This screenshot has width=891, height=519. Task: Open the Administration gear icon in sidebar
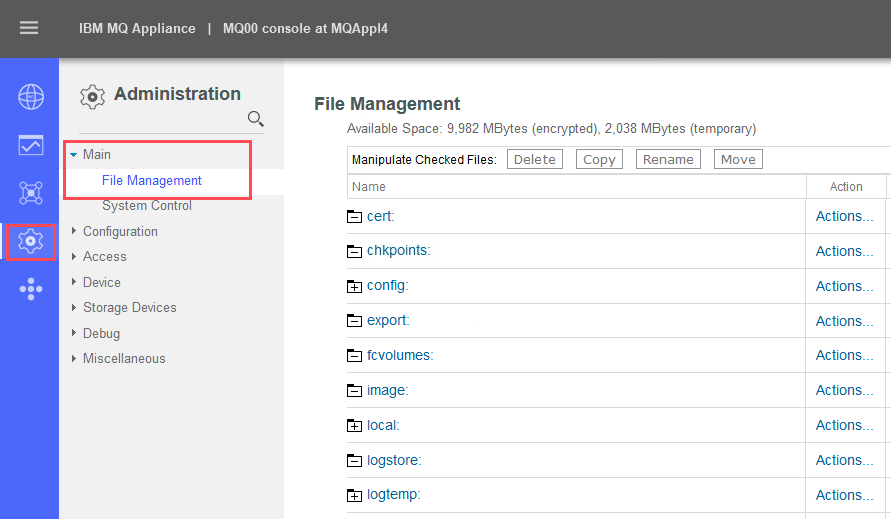tap(31, 242)
